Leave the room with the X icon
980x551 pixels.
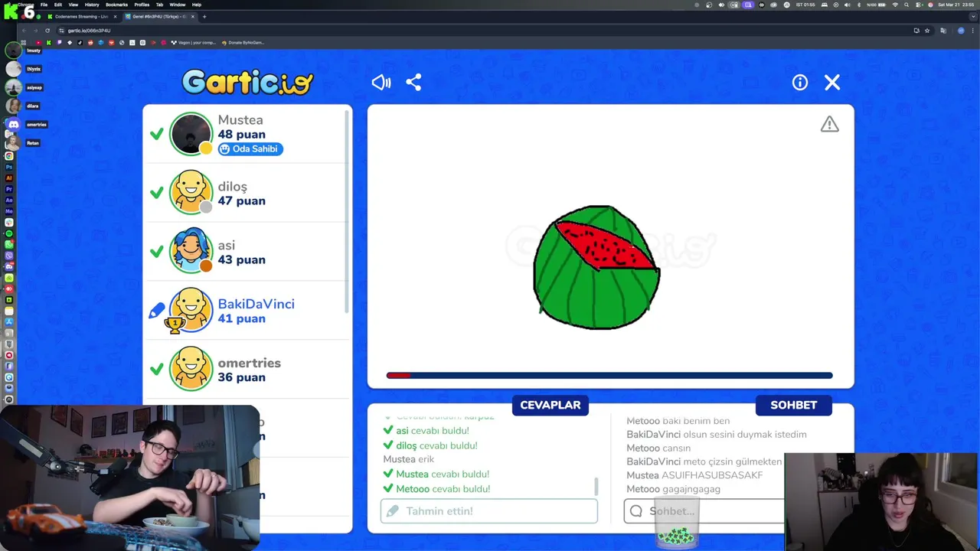coord(832,83)
